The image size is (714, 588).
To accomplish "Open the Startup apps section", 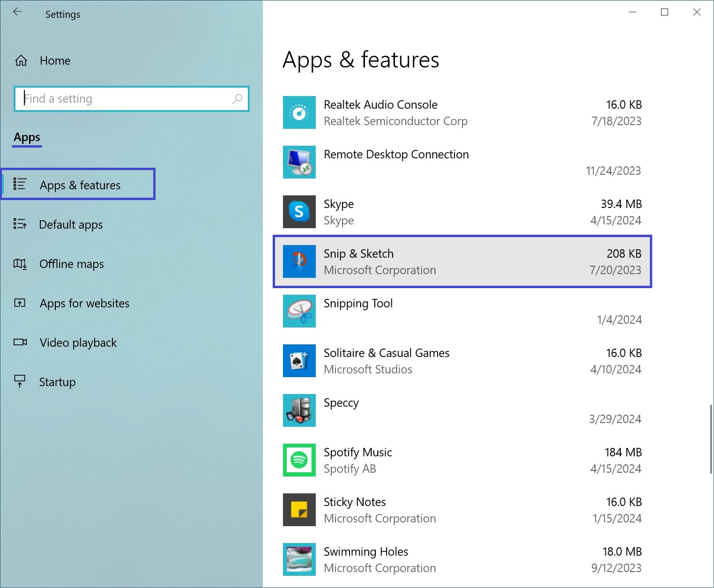I will [x=57, y=382].
